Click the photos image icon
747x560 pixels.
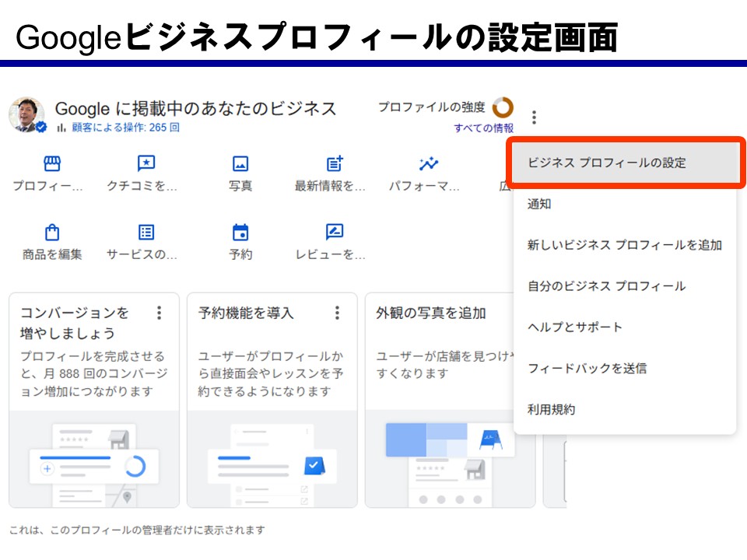tap(240, 164)
